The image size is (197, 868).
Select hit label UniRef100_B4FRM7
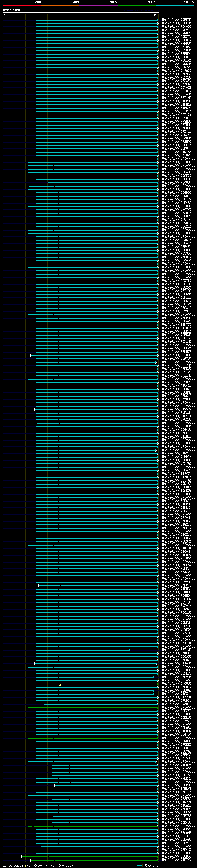coord(177,101)
